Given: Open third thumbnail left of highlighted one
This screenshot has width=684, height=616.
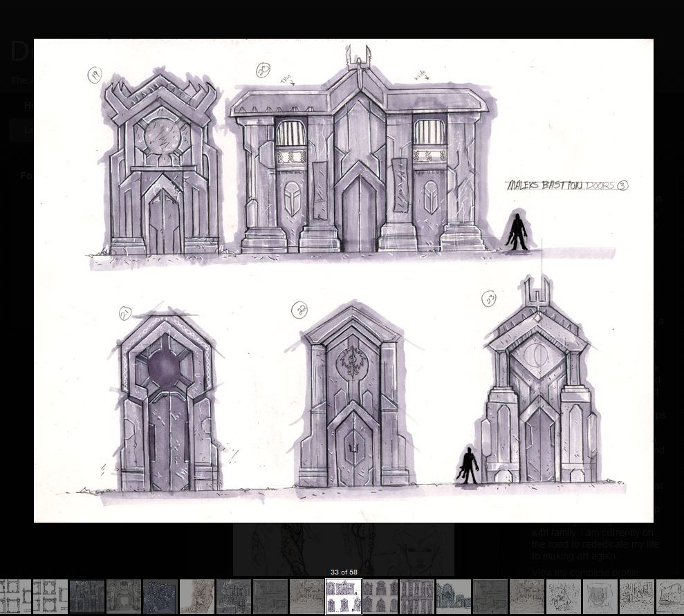Looking at the screenshot, I should pyautogui.click(x=234, y=597).
